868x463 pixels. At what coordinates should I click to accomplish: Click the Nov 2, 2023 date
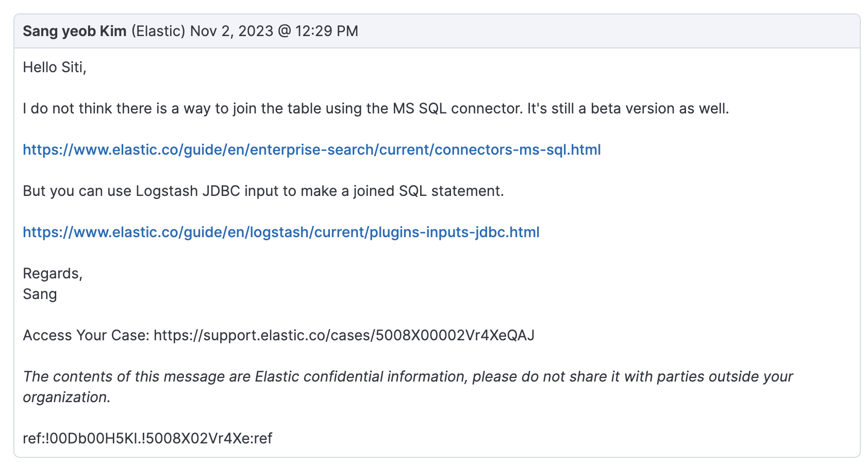click(x=231, y=31)
